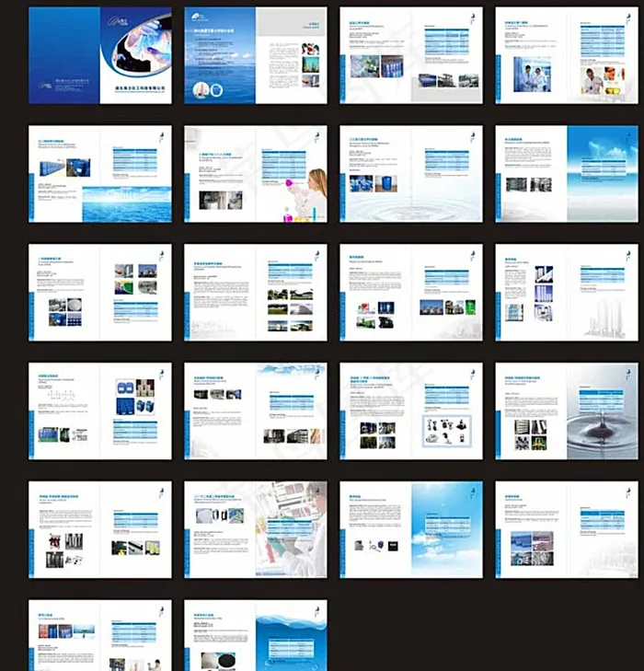
Task: Open spread with blue jerrycans and cardboard boxes
Action: point(100,411)
